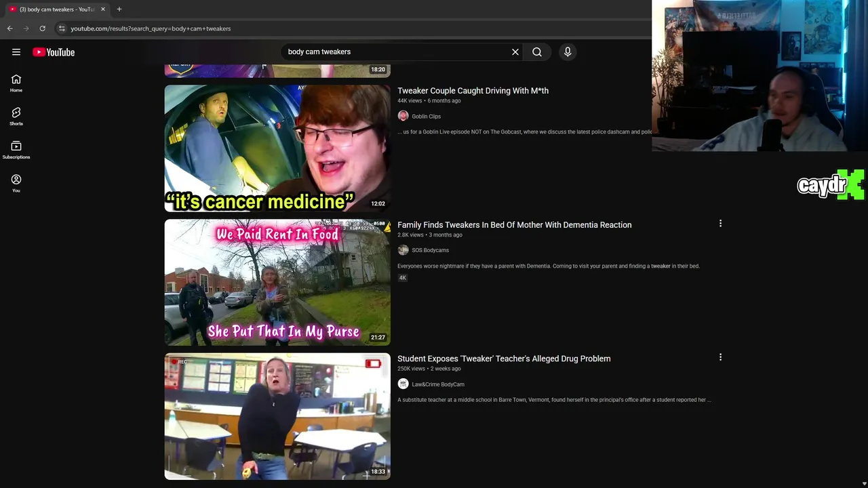Image resolution: width=868 pixels, height=488 pixels.
Task: Open 'Tweaker Couple Caught Driving With M*th' title
Action: [x=473, y=90]
